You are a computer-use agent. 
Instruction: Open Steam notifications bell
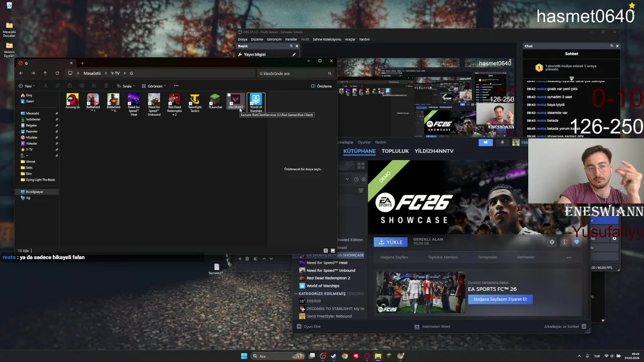[x=502, y=142]
